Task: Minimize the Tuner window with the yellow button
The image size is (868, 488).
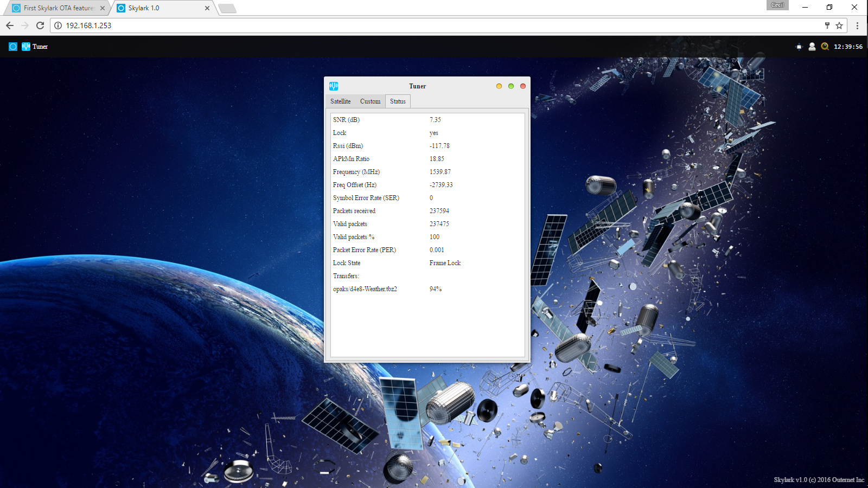Action: [499, 86]
